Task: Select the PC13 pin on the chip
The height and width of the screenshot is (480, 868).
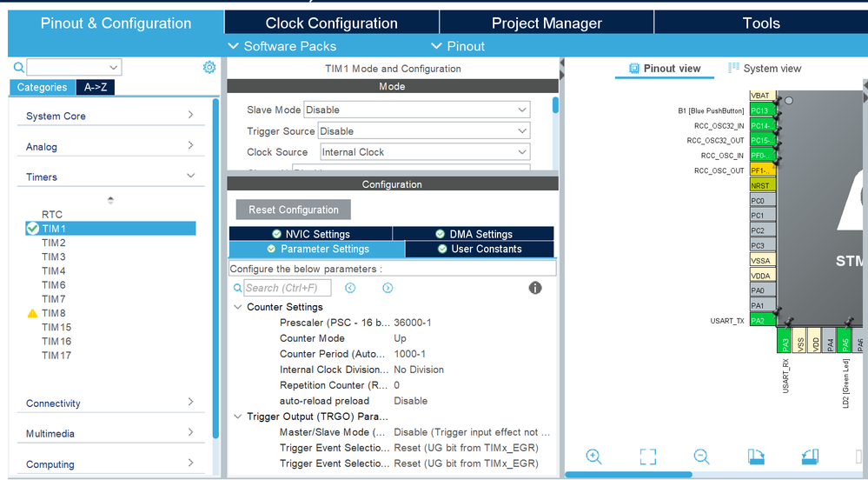Action: [x=762, y=110]
